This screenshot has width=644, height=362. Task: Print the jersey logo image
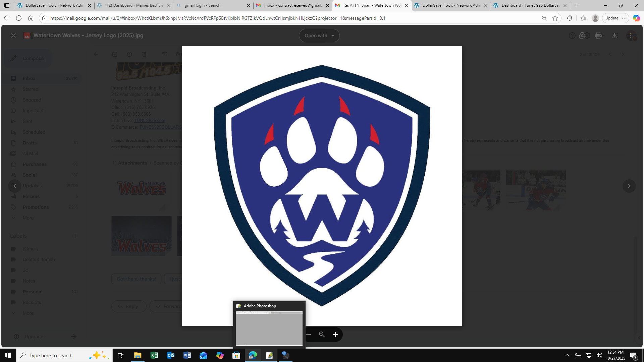[598, 36]
